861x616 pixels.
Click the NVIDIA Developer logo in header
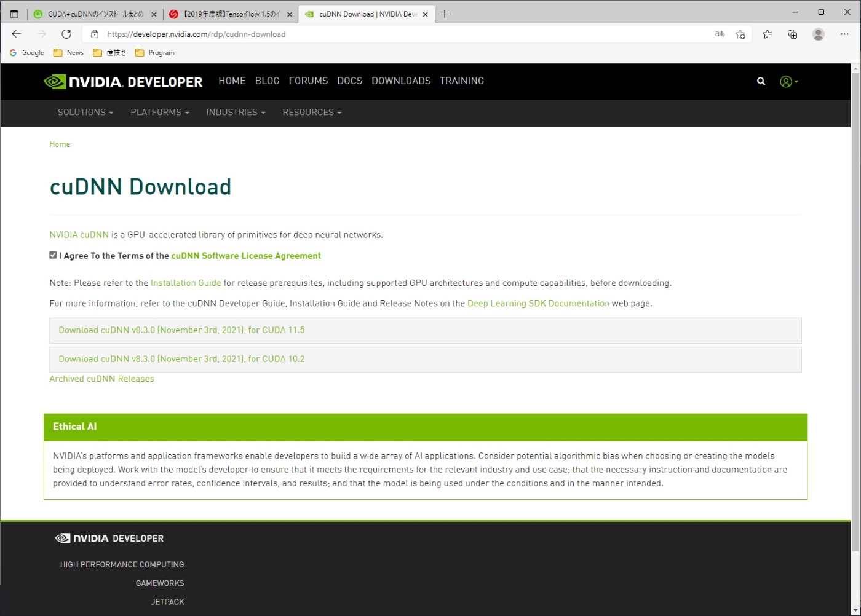click(x=123, y=82)
